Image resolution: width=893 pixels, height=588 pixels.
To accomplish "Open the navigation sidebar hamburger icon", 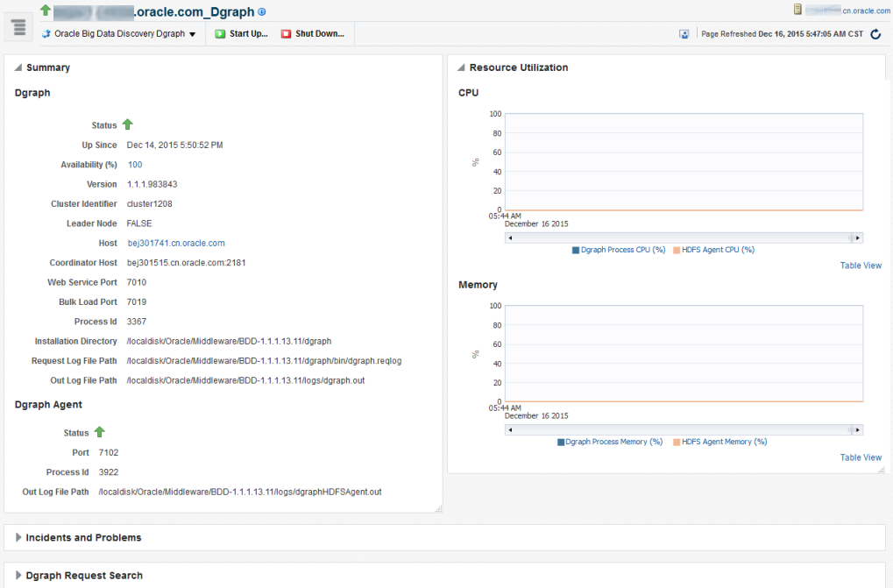I will [x=18, y=26].
